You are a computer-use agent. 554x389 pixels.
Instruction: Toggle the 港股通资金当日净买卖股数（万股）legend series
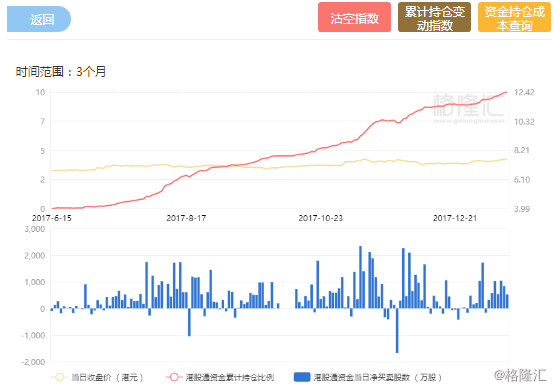click(x=367, y=377)
